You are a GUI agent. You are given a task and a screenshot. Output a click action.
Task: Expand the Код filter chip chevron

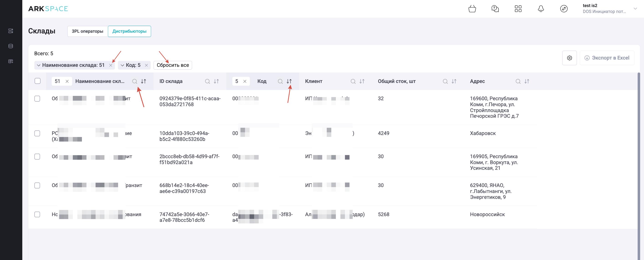pos(122,65)
